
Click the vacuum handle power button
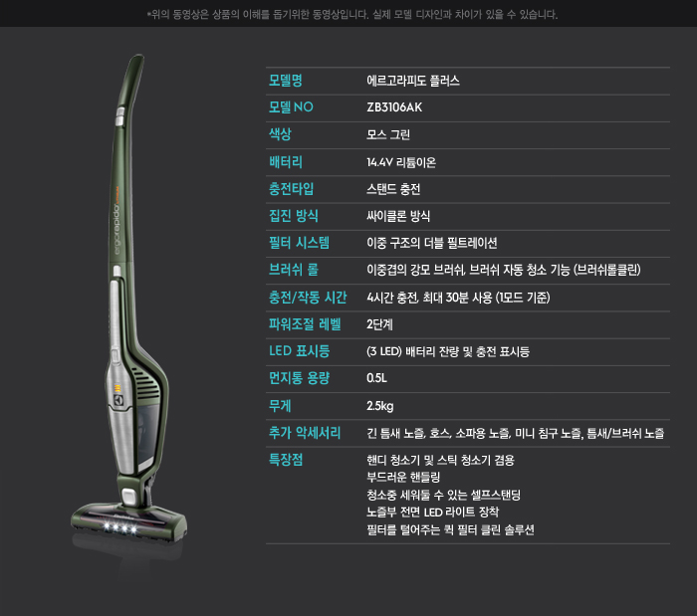[120, 116]
